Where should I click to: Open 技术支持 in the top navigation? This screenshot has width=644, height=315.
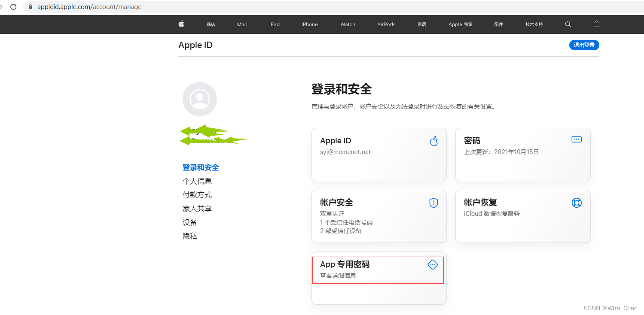534,24
